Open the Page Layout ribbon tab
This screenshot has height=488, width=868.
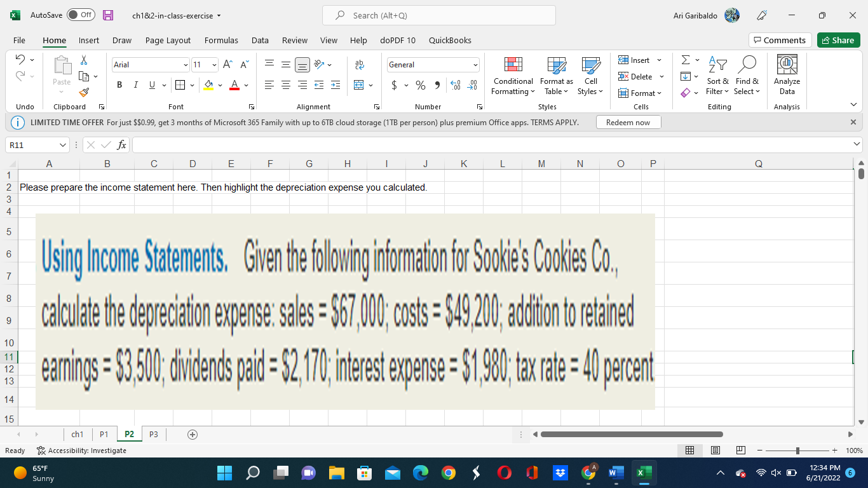pyautogui.click(x=168, y=40)
